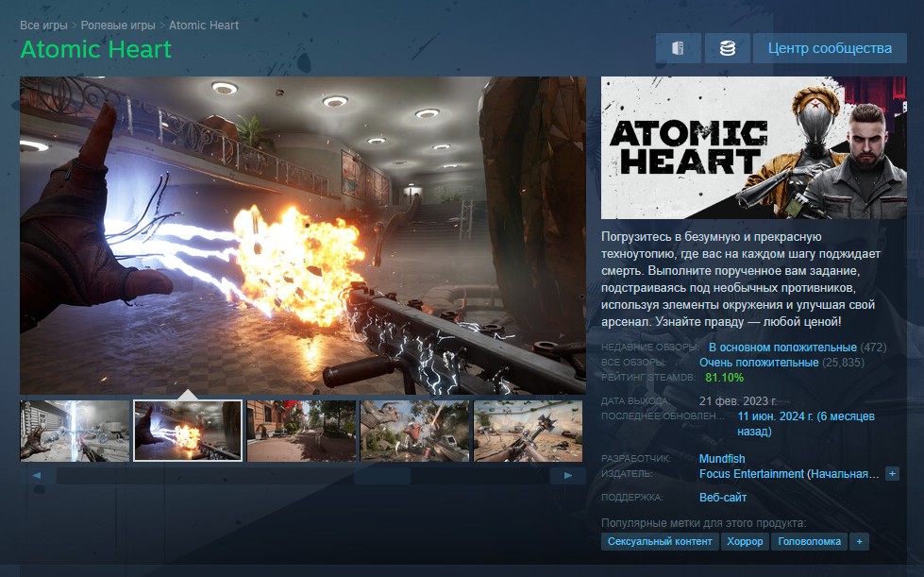Open В основном положительные recent reviews
924x577 pixels.
pyautogui.click(x=782, y=348)
